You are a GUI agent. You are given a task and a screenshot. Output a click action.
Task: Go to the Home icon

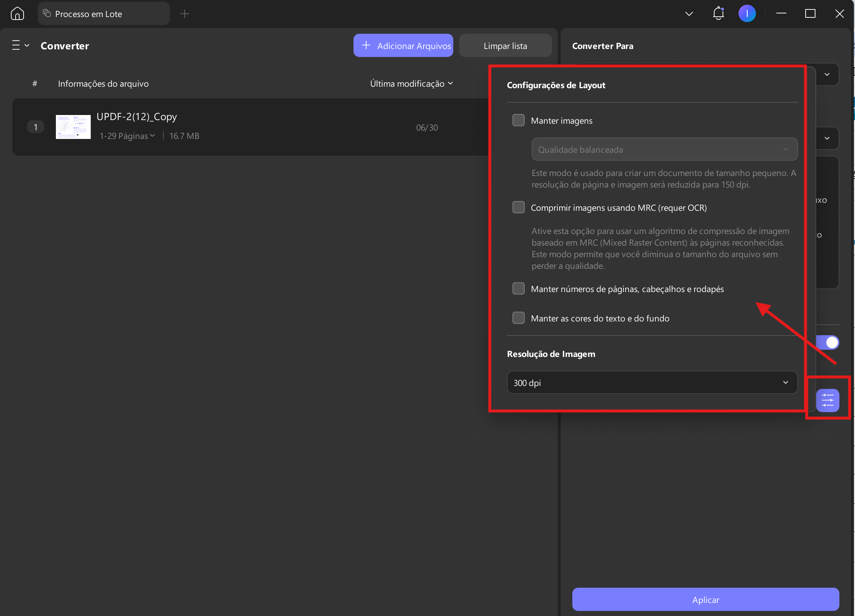[x=17, y=14]
